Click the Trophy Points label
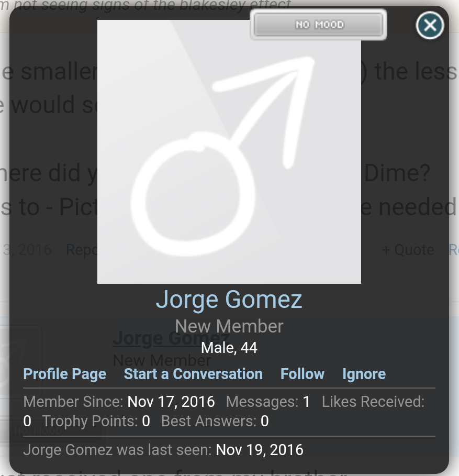 click(90, 421)
